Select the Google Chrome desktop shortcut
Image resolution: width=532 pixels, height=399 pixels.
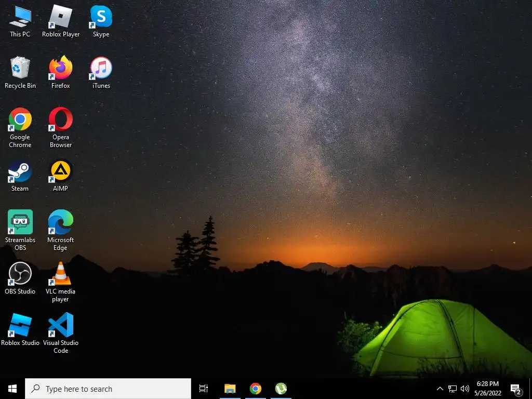click(20, 128)
